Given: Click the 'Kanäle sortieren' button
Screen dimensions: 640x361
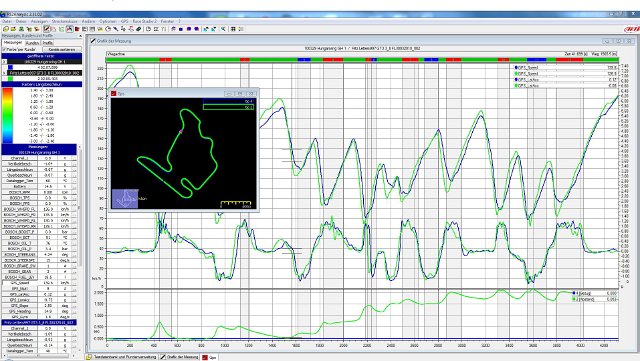Looking at the screenshot, I should click(x=62, y=49).
